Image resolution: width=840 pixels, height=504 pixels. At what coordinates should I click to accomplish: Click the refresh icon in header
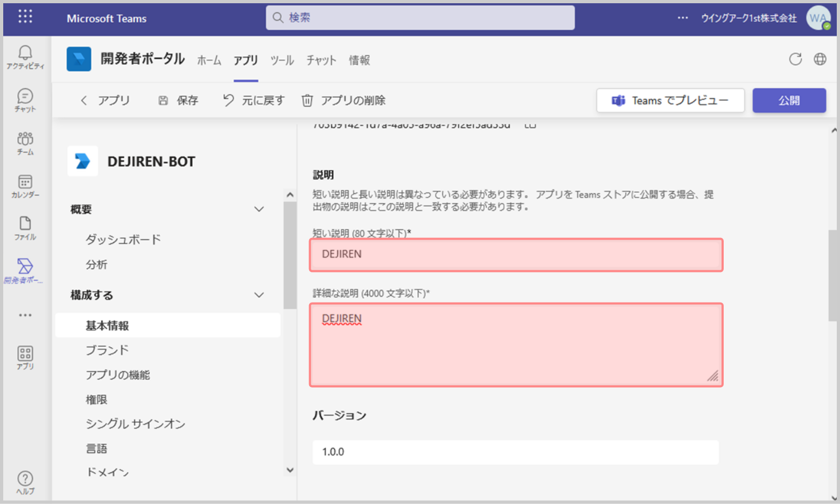(x=795, y=59)
